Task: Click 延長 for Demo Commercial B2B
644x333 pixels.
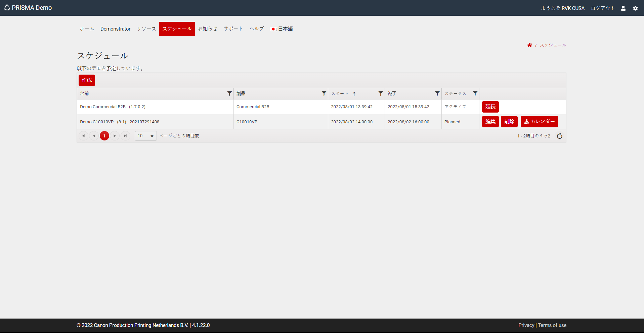Action: click(x=490, y=107)
